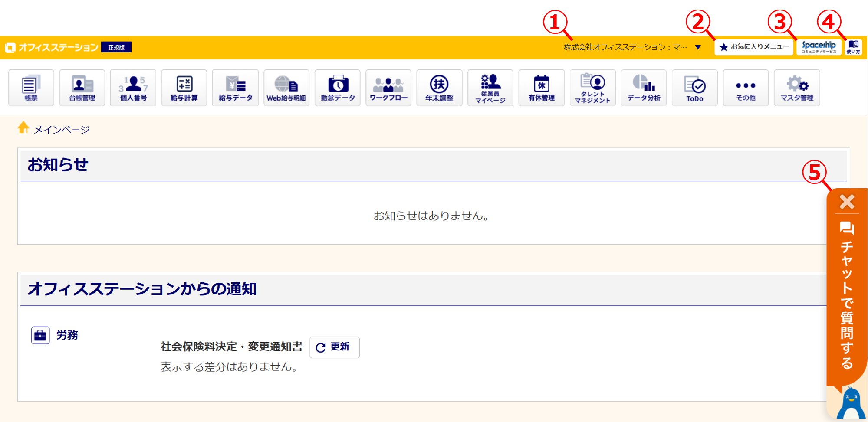Open 有休管理 paid leave management
This screenshot has width=868, height=422.
[x=542, y=88]
